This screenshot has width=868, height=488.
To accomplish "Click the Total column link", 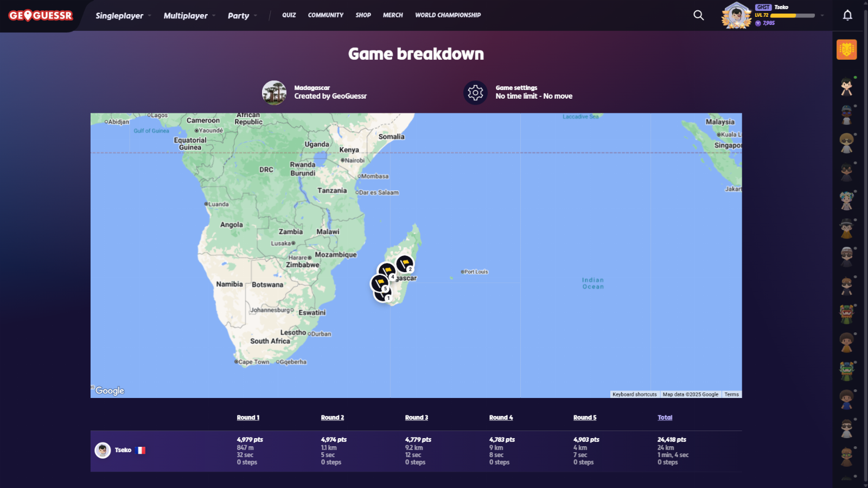I will coord(665,418).
